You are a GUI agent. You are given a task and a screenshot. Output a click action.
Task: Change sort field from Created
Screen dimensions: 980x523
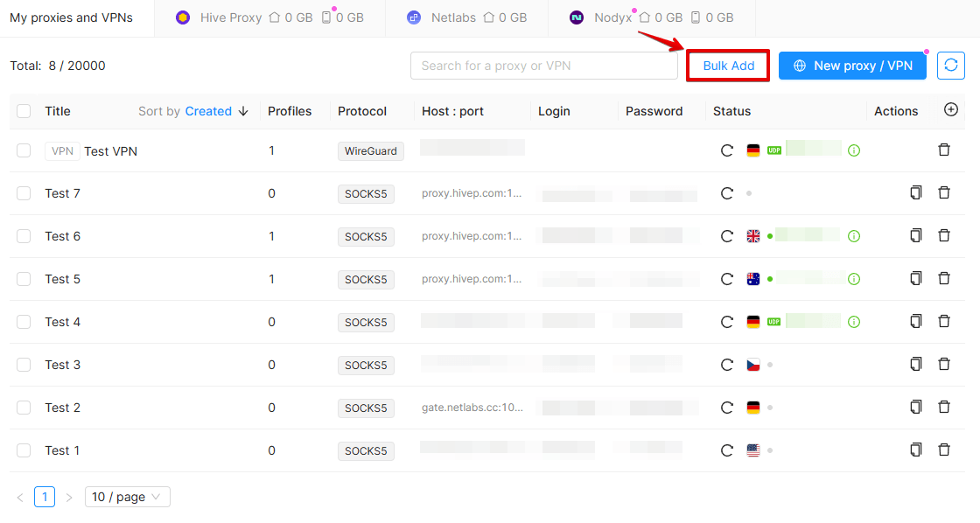pos(208,111)
